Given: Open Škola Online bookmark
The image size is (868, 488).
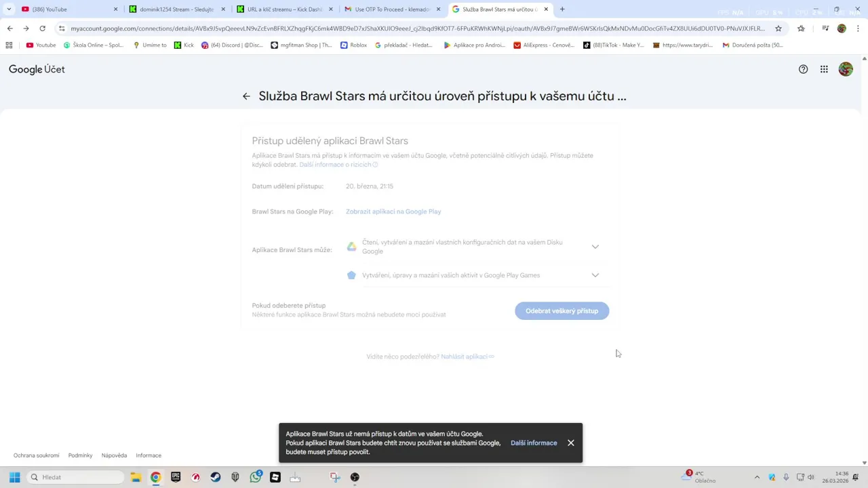Looking at the screenshot, I should pyautogui.click(x=93, y=45).
